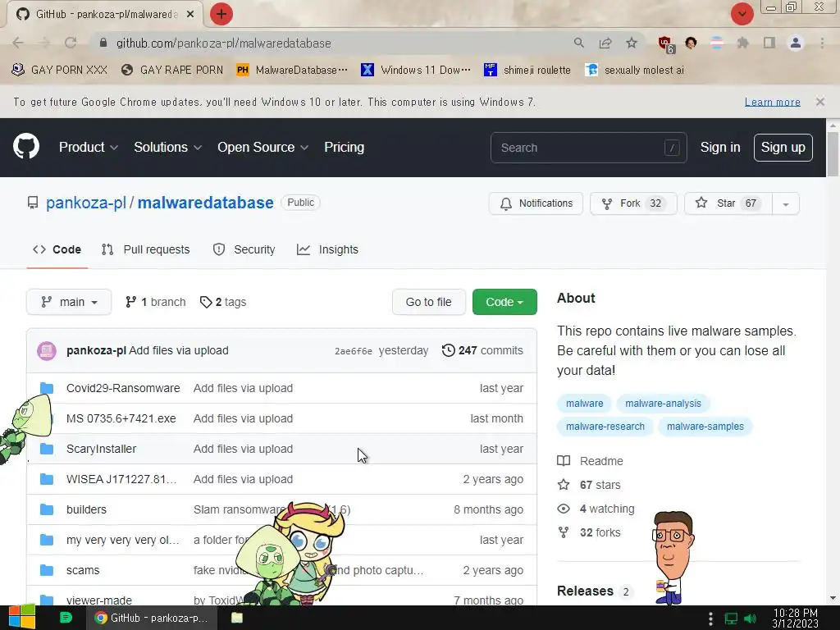
Task: Reload the page with refresh icon
Action: pos(71,43)
